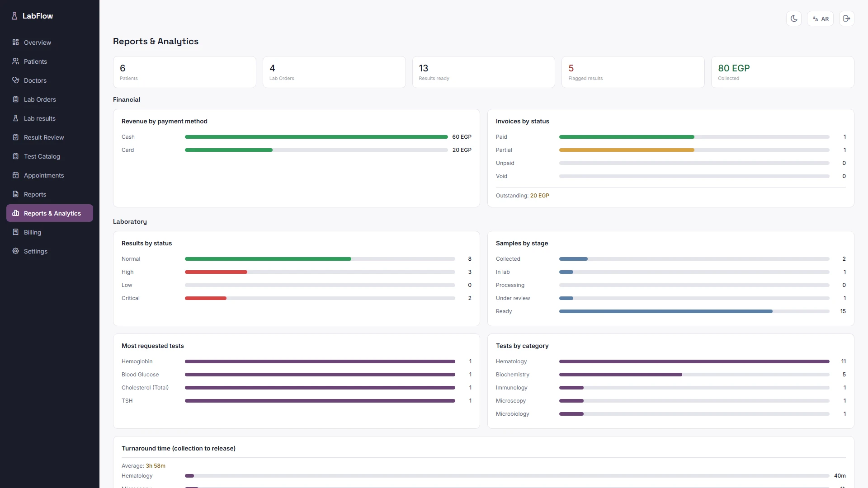The image size is (868, 488).
Task: Click the Appointments calendar icon
Action: click(15, 175)
